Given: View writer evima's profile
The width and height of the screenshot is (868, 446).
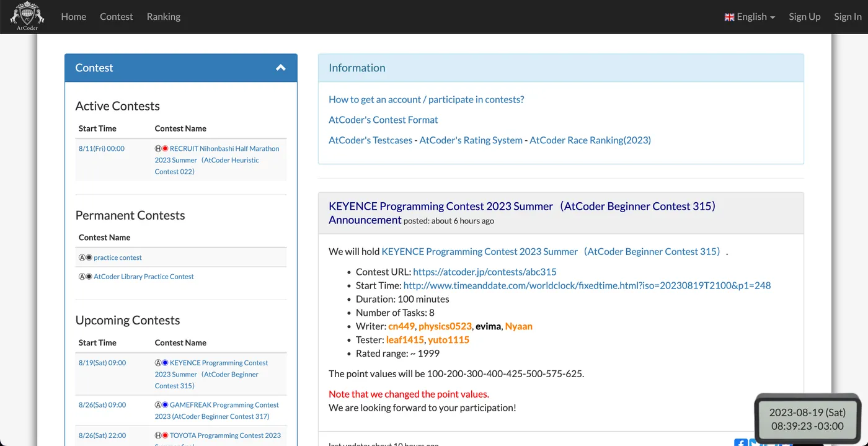Looking at the screenshot, I should pyautogui.click(x=488, y=326).
